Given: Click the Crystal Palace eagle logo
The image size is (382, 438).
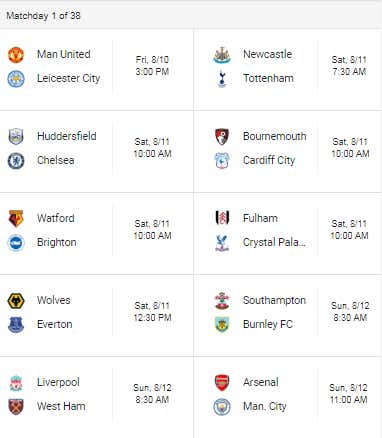Looking at the screenshot, I should tap(222, 243).
